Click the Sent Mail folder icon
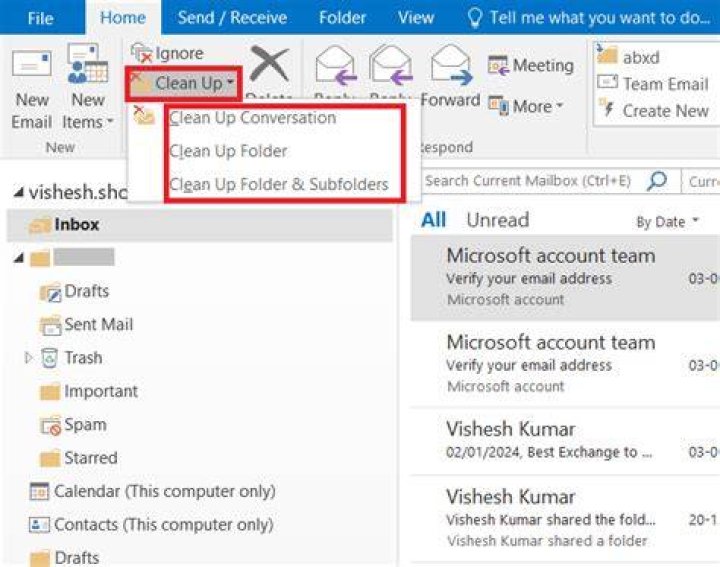The height and width of the screenshot is (567, 720). pos(50,325)
